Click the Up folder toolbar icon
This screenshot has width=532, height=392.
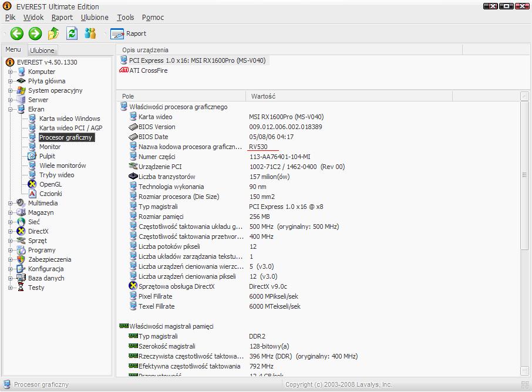[x=53, y=33]
